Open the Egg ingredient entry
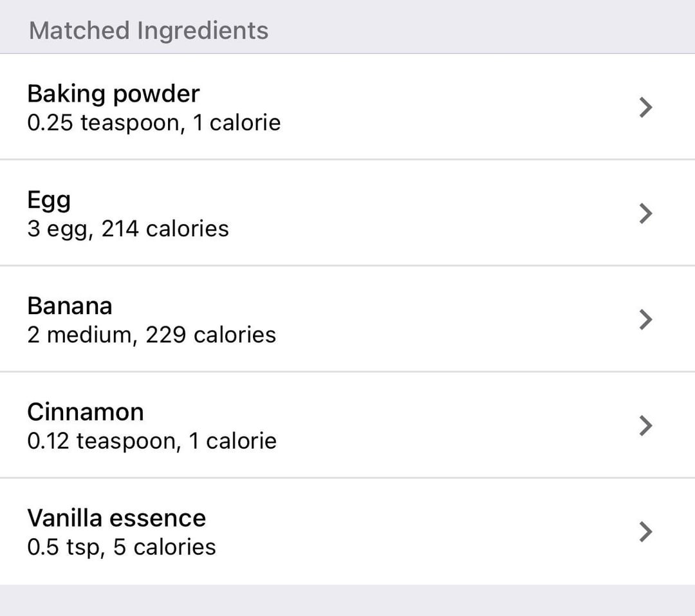 pyautogui.click(x=49, y=200)
